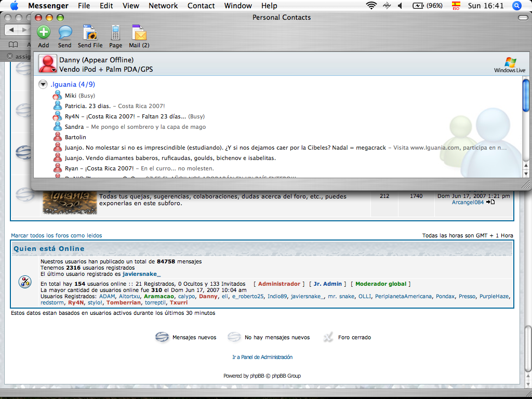
Task: Open the Help menu
Action: (269, 6)
